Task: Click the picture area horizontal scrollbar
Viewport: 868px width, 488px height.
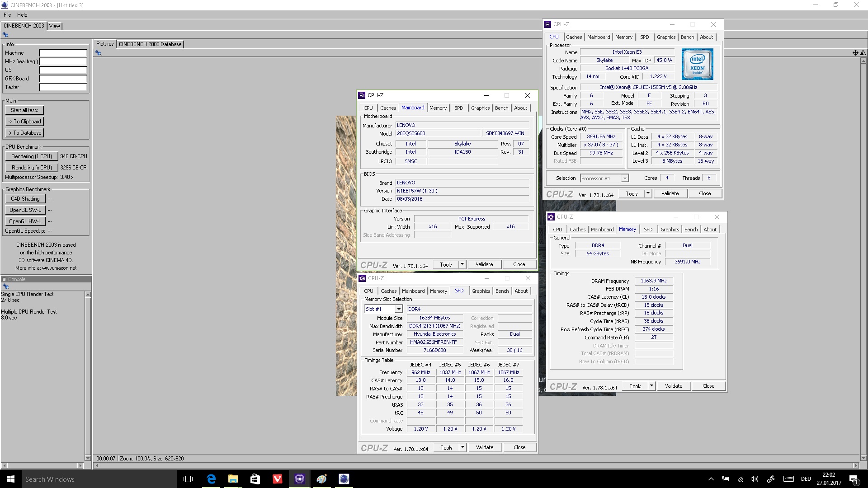Action: click(x=476, y=465)
